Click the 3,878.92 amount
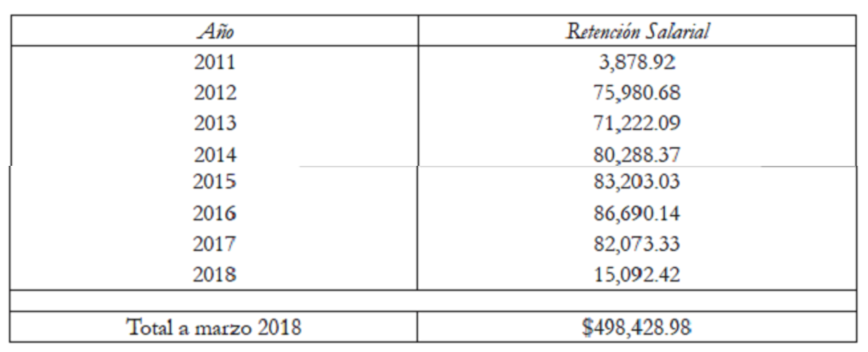Image resolution: width=868 pixels, height=352 pixels. [637, 62]
